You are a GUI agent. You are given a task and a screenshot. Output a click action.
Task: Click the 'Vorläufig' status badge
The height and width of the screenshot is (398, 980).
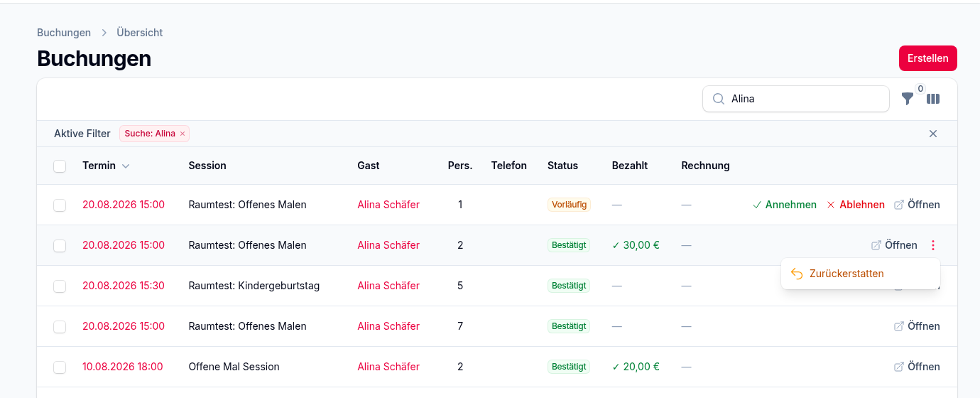(x=569, y=205)
